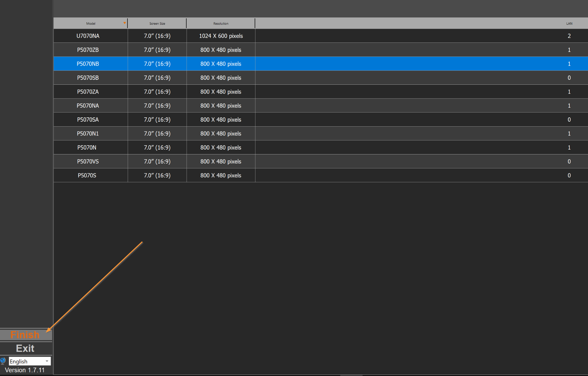Select the highlighted P5070NB row

pos(88,64)
